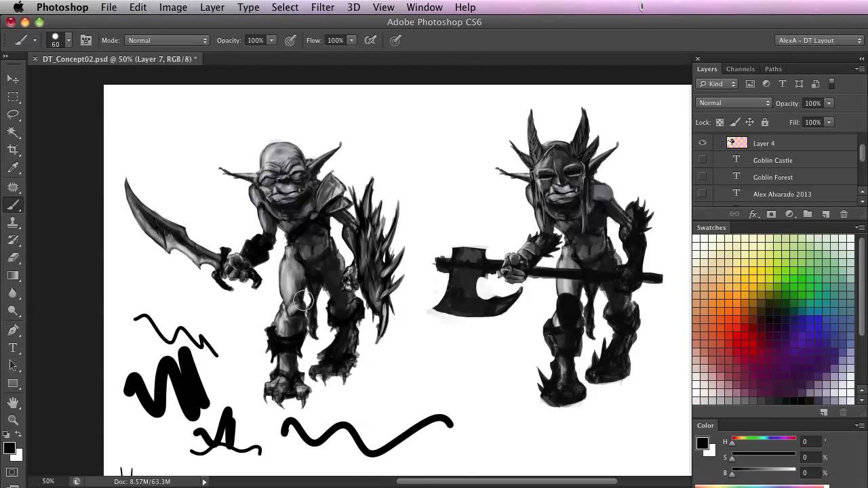Hide Layer 4 with the eye icon

703,143
